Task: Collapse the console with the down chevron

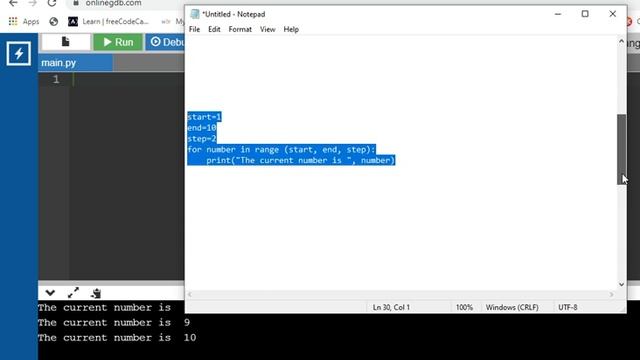Action: tap(50, 293)
